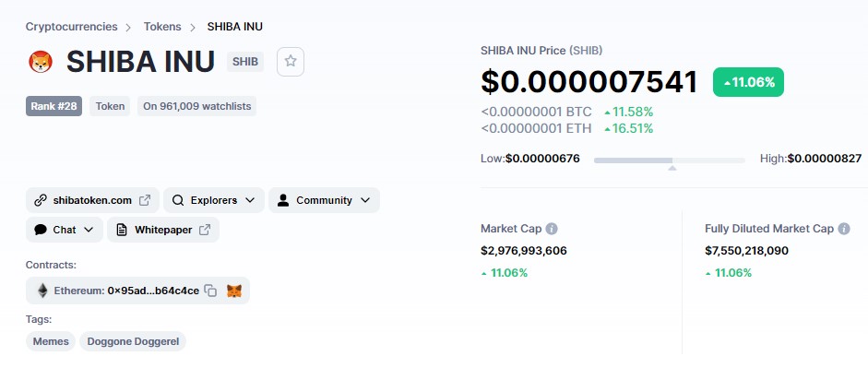
Task: Click the Ethereum diamond logo
Action: [x=42, y=291]
